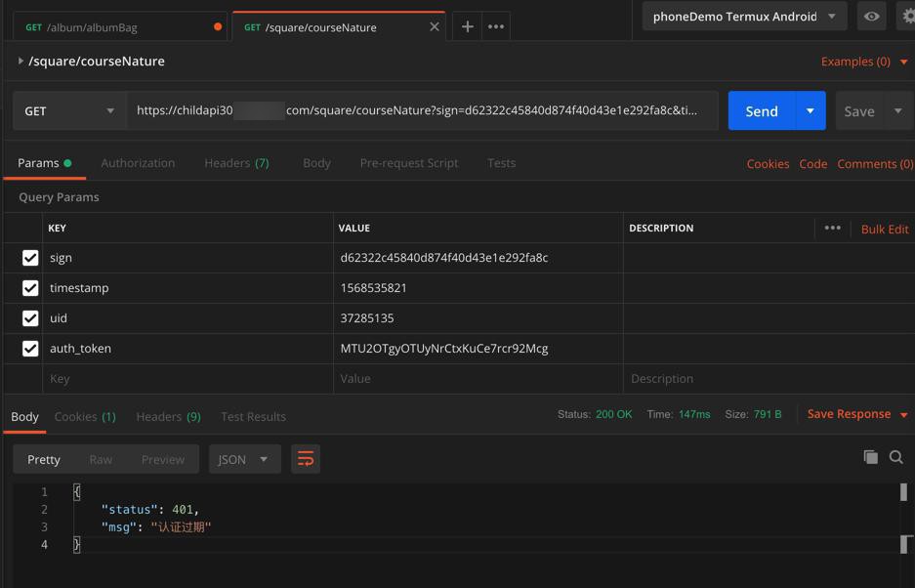Image resolution: width=915 pixels, height=588 pixels.
Task: Open the Code snippet link
Action: coord(812,164)
